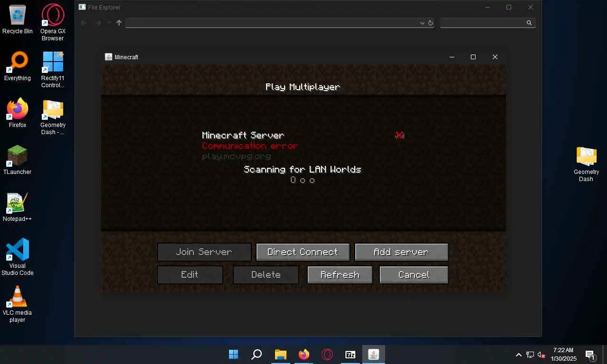Open the Recycle Bin desktop icon
This screenshot has height=364, width=607.
18,20
